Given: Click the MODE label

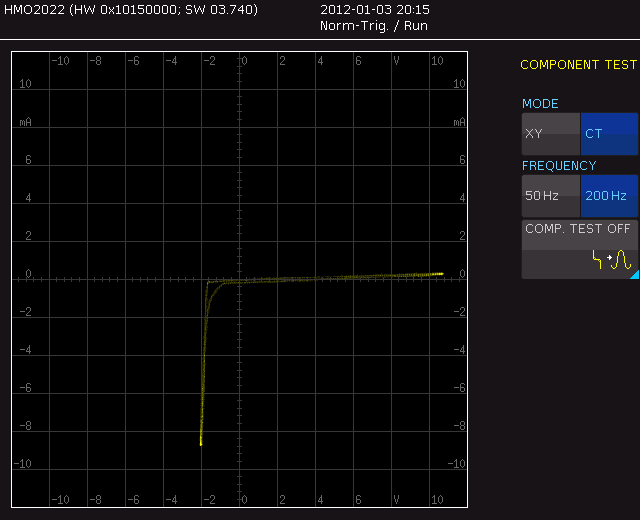Looking at the screenshot, I should click(x=540, y=104).
